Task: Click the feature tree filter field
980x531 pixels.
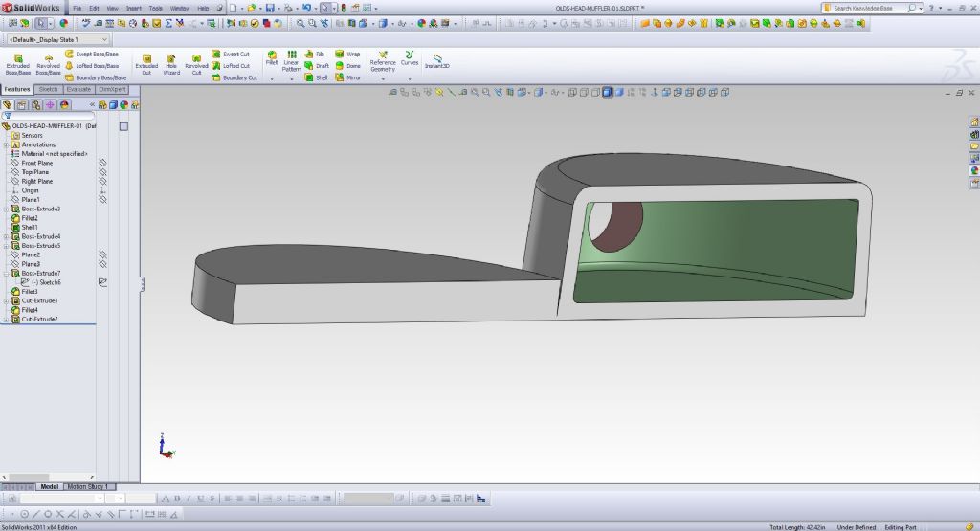Action: pos(49,116)
